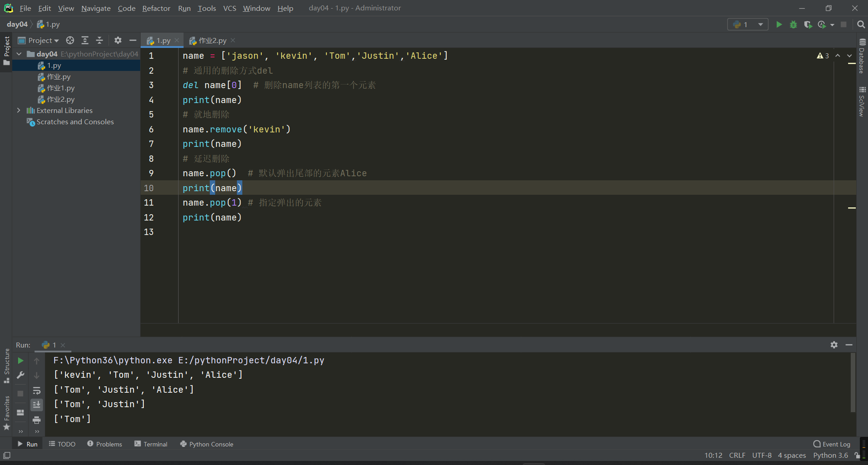Toggle the Structure sidebar stripe button
This screenshot has height=465, width=868.
(x=6, y=366)
